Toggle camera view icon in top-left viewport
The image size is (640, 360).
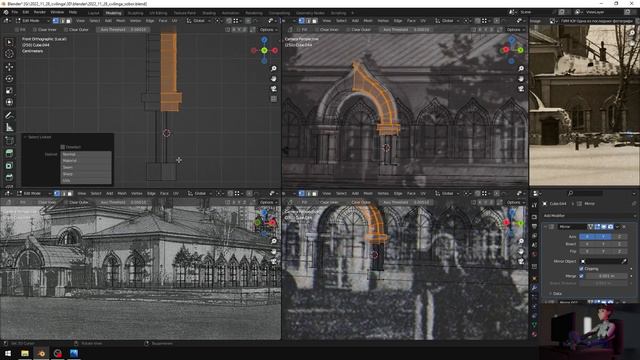click(x=273, y=89)
